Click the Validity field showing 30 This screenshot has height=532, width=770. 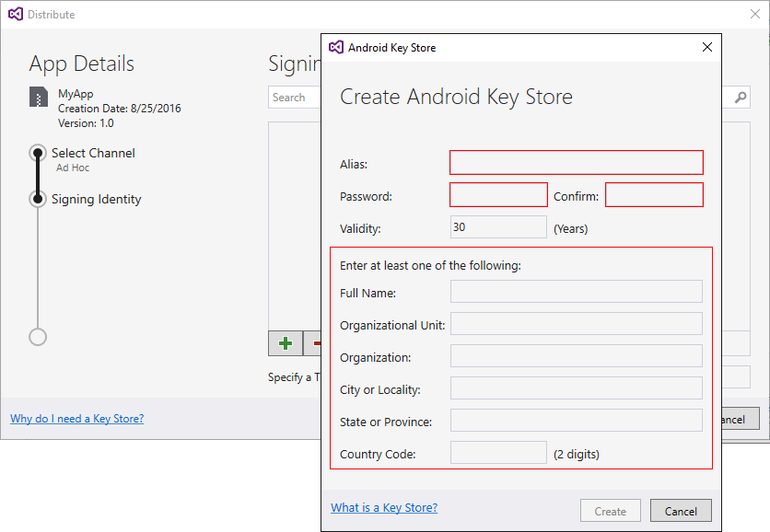click(498, 227)
